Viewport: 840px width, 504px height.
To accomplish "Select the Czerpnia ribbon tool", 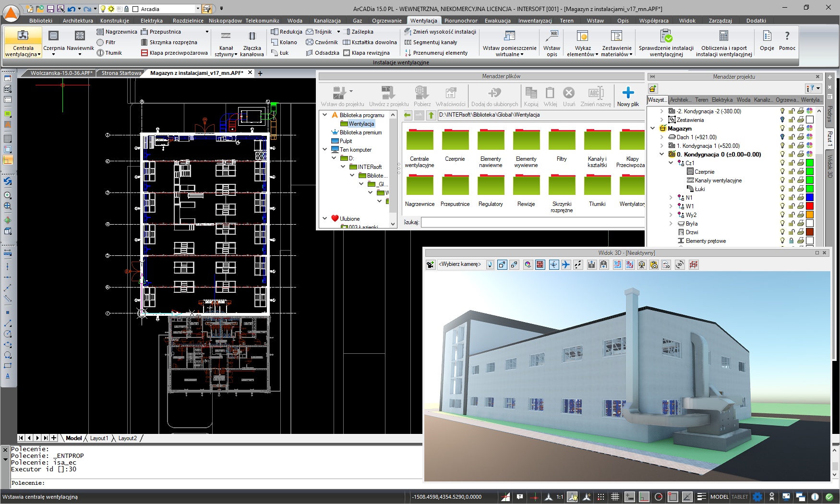I will [x=54, y=43].
